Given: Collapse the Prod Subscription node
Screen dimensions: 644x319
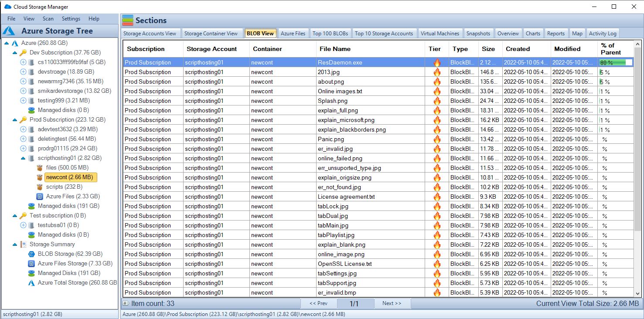Looking at the screenshot, I should [15, 120].
